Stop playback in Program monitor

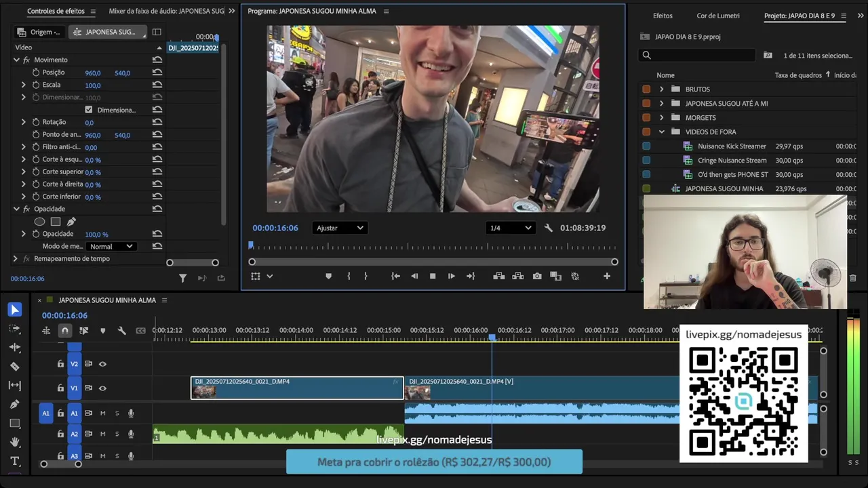point(433,277)
